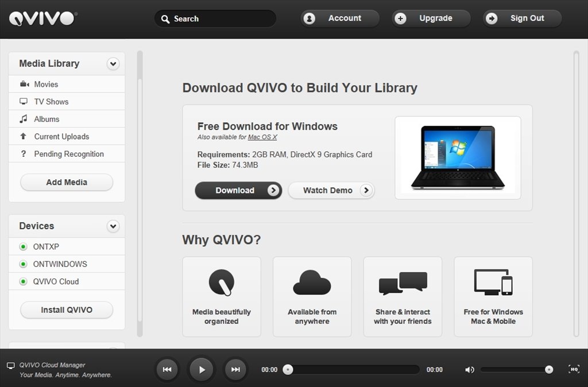Screen dimensions: 588x387
Task: Click the main content vertical scrollbar
Action: 577,194
